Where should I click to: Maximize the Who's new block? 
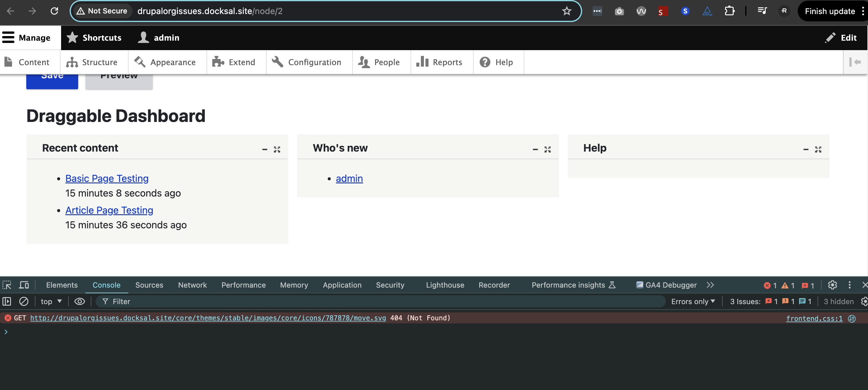pyautogui.click(x=548, y=149)
